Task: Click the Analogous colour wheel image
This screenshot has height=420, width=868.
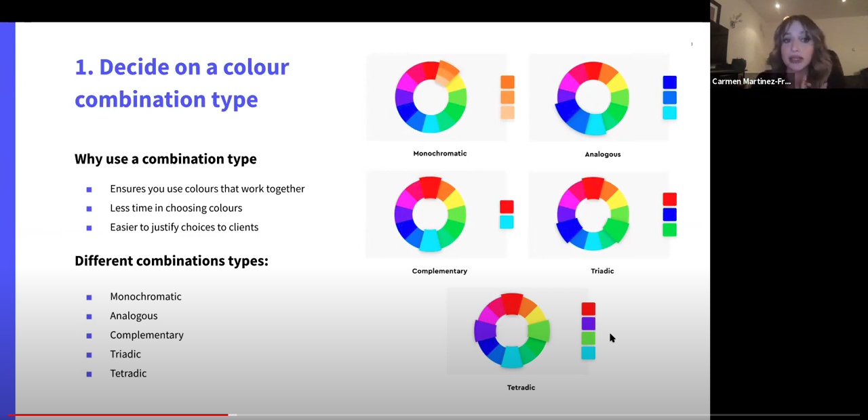Action: [x=593, y=98]
